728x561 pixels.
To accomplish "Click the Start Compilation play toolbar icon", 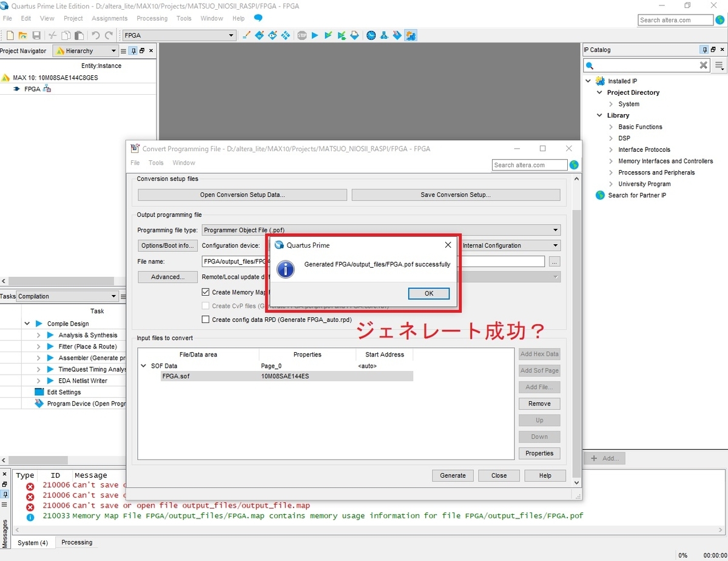I will click(315, 35).
